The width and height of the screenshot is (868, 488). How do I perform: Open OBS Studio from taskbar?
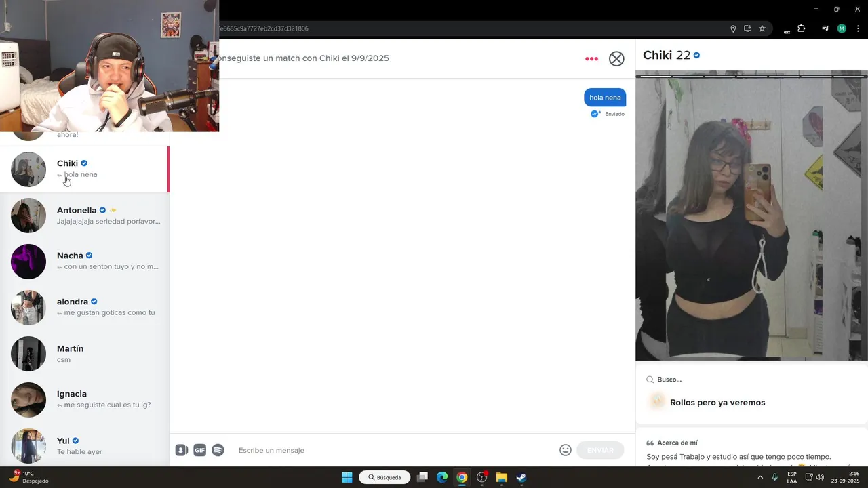point(482,477)
